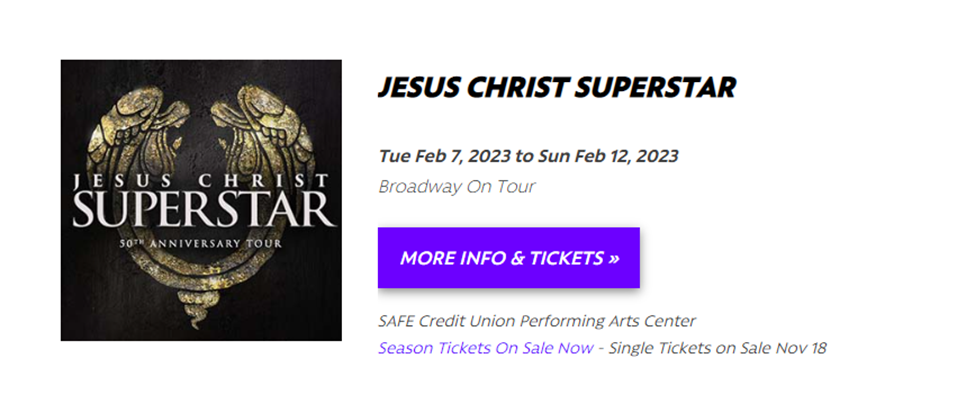Click the double-arrow symbol on the purple button
This screenshot has height=403, width=975.
pyautogui.click(x=613, y=258)
